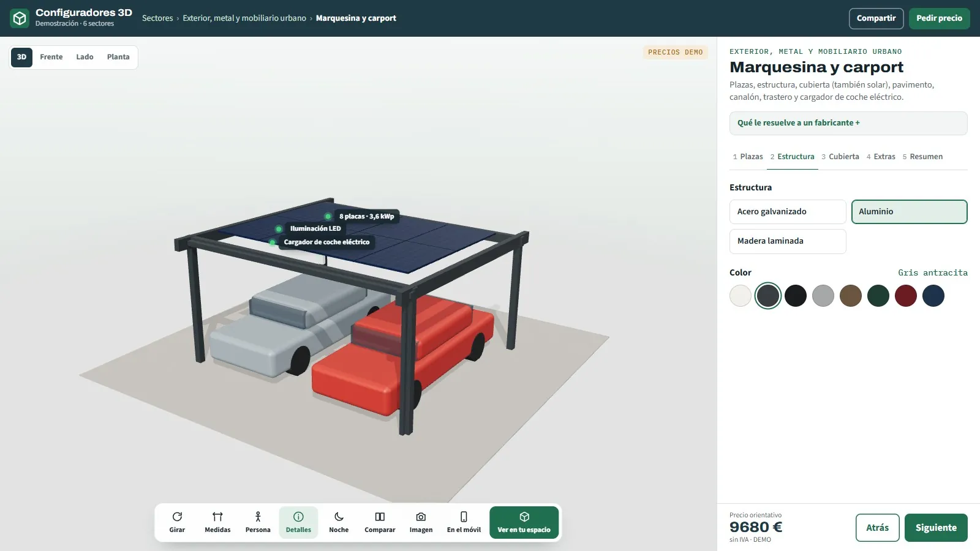The height and width of the screenshot is (551, 980).
Task: Pick the brown color swatch
Action: coord(851,296)
